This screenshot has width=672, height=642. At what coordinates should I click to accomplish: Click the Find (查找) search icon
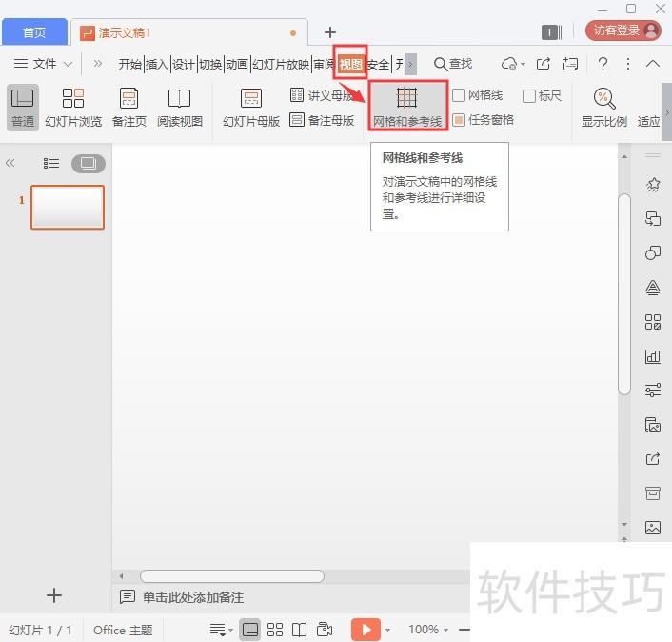click(441, 64)
